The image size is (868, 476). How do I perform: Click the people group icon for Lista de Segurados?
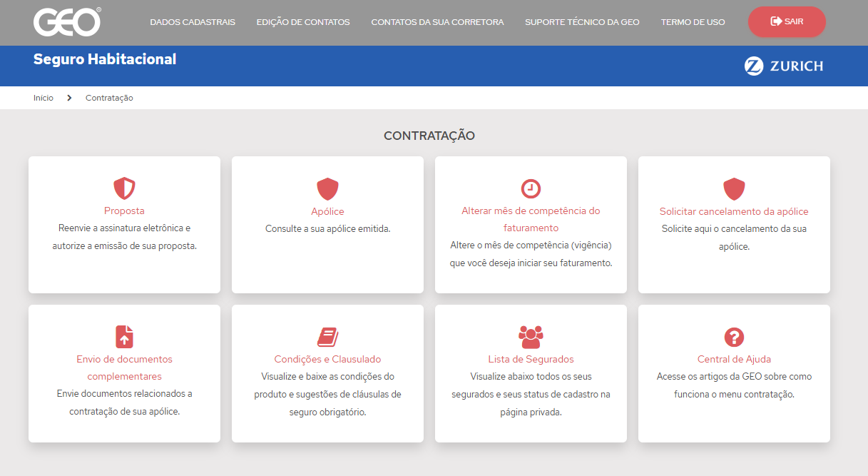point(531,337)
